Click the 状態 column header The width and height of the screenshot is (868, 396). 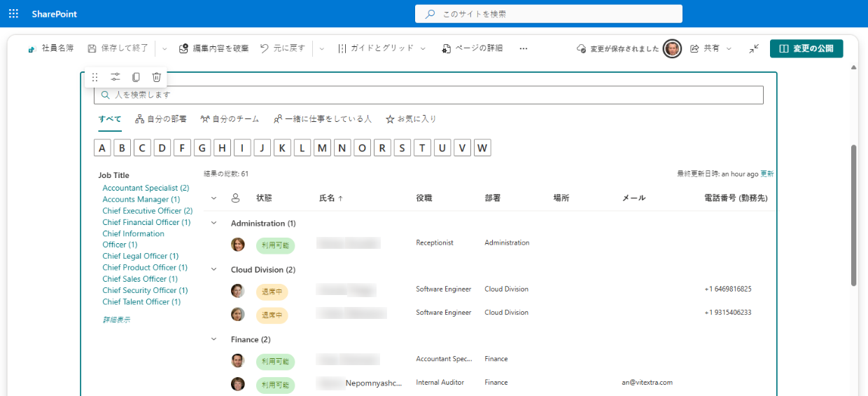[264, 198]
